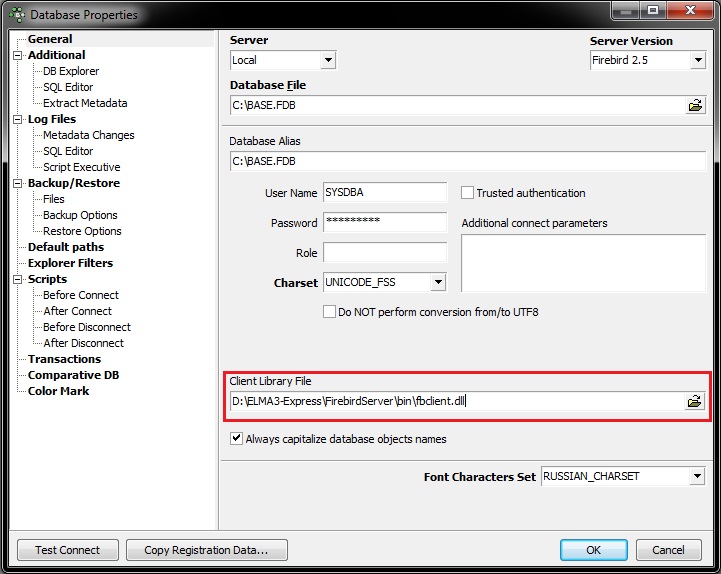Open the Server Version Firebird 2.5 dropdown
This screenshot has height=574, width=721.
[x=698, y=61]
